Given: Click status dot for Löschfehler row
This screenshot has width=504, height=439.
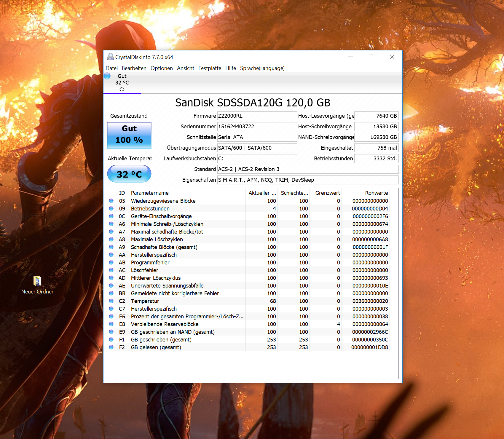Looking at the screenshot, I should coord(111,270).
